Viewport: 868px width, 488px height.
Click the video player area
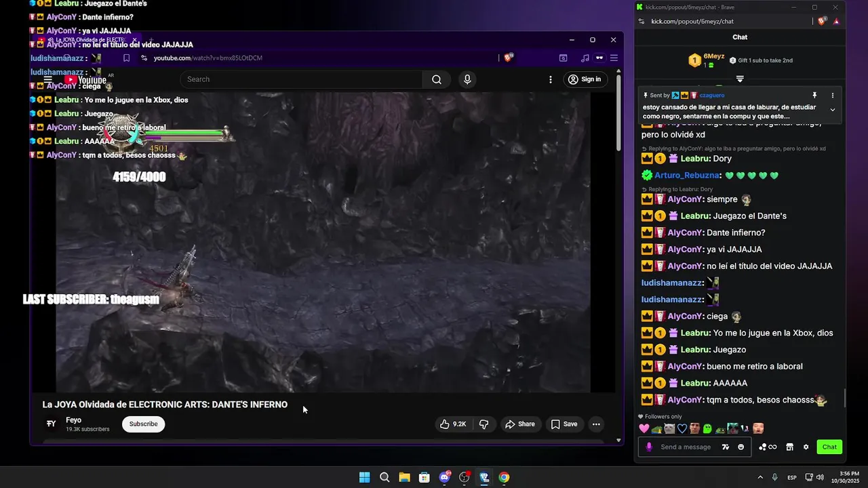tap(323, 243)
